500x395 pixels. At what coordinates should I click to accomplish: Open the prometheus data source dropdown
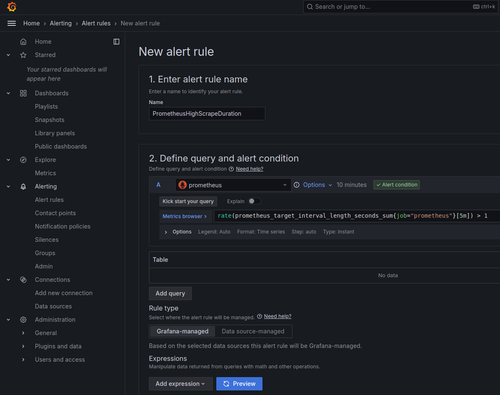tap(233, 185)
